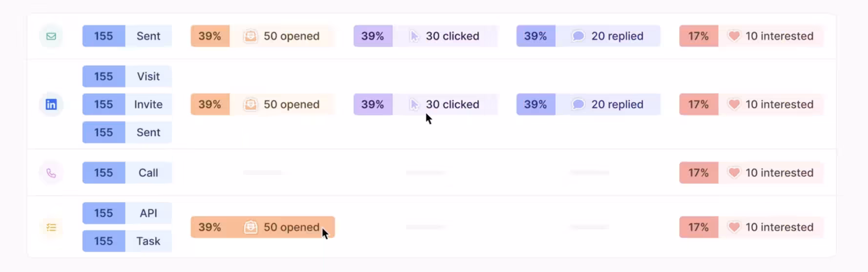Image resolution: width=868 pixels, height=272 pixels.
Task: Click the email channel envelope icon
Action: point(51,36)
